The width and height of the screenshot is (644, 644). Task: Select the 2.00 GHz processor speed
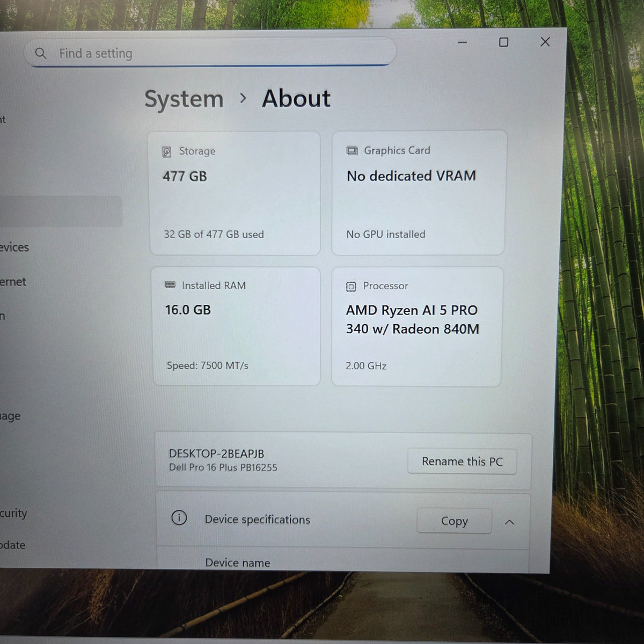[366, 366]
